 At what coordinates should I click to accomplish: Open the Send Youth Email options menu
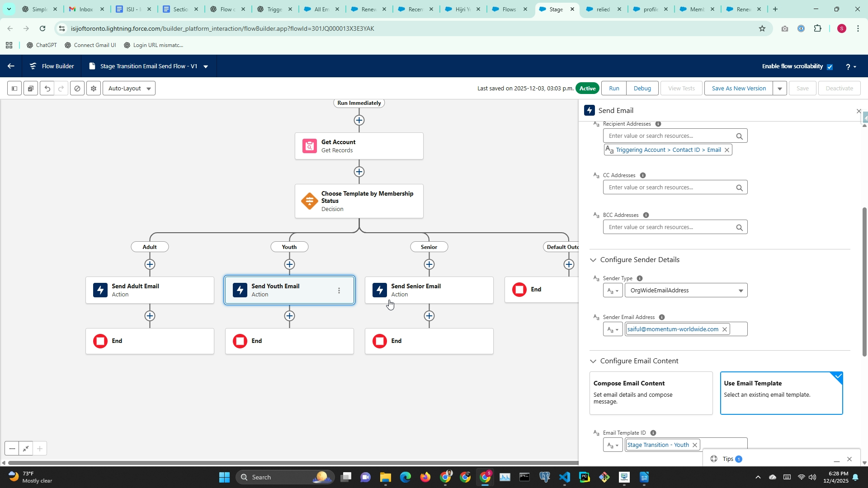(x=339, y=291)
